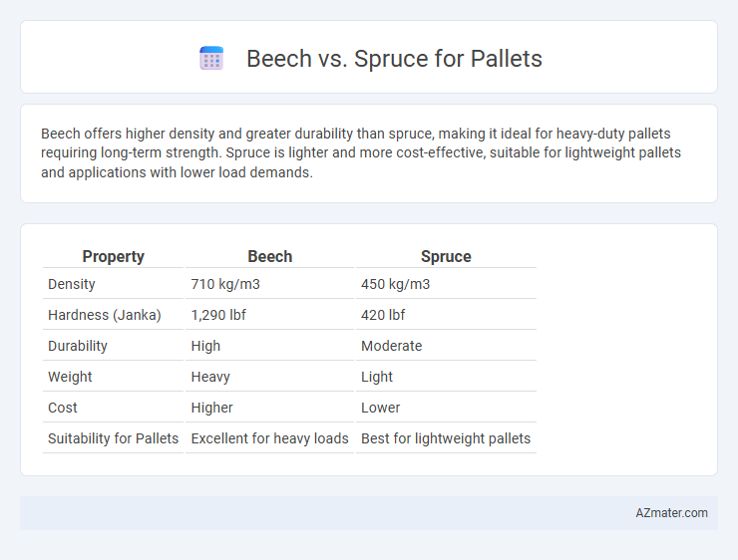This screenshot has height=560, width=738.
Task: Click the 'Durability' row label
Action: [x=78, y=346]
